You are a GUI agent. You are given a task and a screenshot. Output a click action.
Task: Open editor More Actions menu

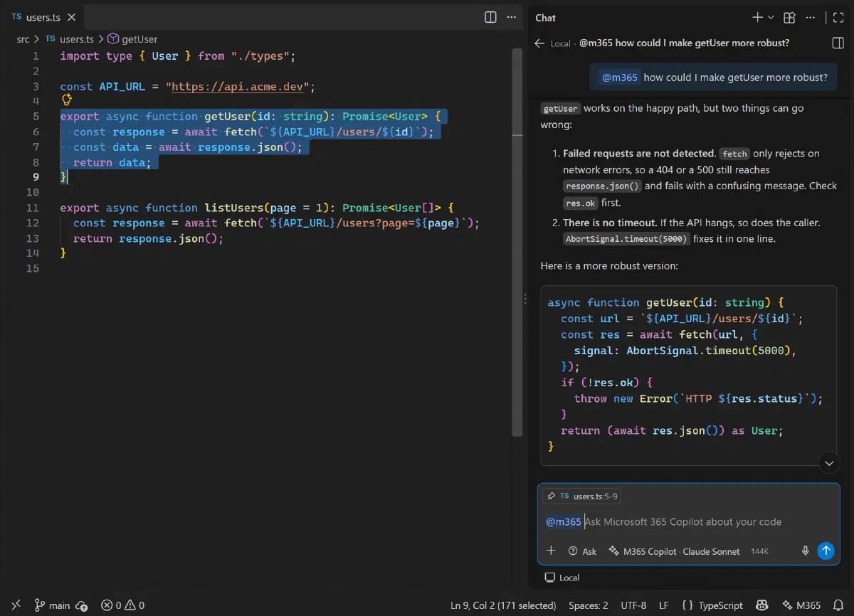pyautogui.click(x=512, y=17)
